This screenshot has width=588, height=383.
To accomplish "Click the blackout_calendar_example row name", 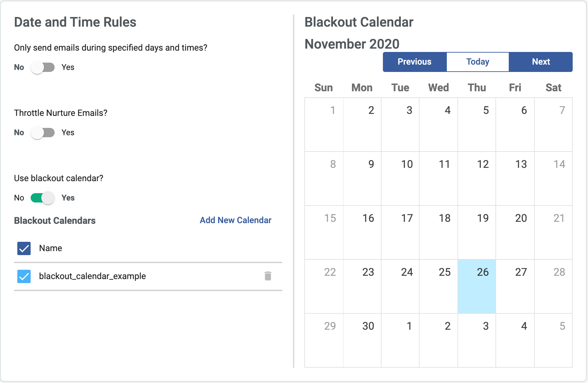I will pos(92,276).
